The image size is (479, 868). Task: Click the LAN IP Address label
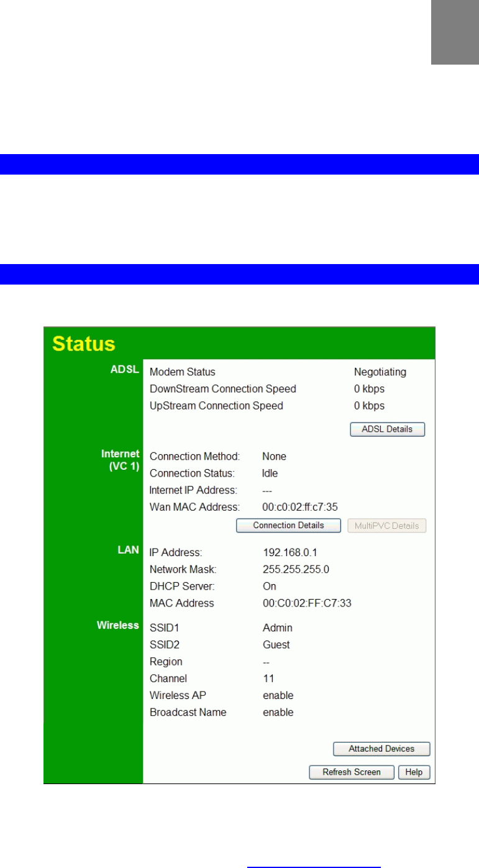tap(176, 552)
